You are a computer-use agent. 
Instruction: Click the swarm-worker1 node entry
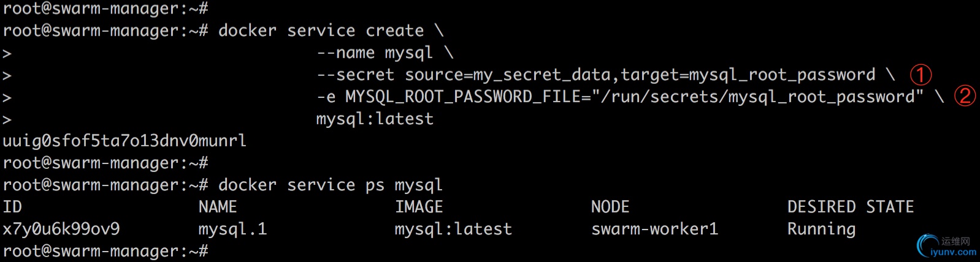pyautogui.click(x=654, y=229)
